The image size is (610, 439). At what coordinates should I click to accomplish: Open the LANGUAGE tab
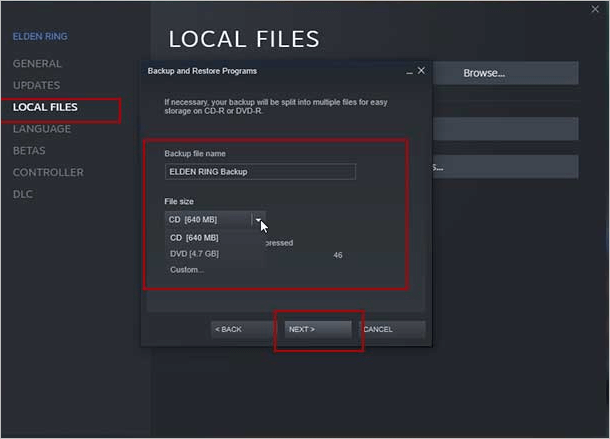pyautogui.click(x=42, y=129)
